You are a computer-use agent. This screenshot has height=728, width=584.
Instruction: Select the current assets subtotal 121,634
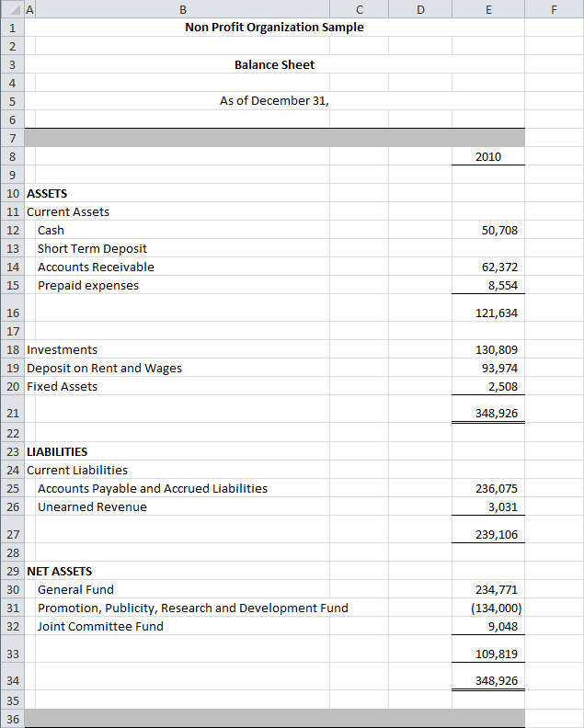487,313
